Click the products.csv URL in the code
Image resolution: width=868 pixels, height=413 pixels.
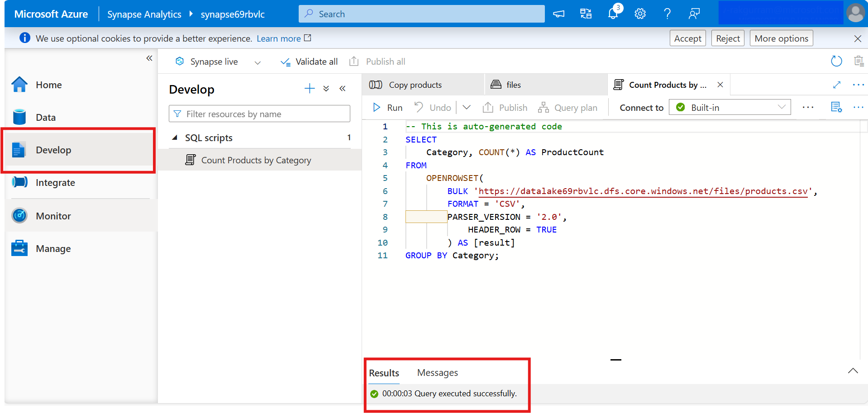coord(643,191)
